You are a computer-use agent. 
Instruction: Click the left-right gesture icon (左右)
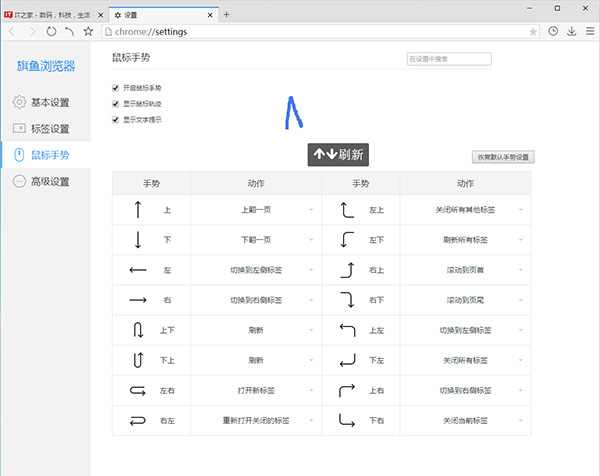click(x=138, y=390)
